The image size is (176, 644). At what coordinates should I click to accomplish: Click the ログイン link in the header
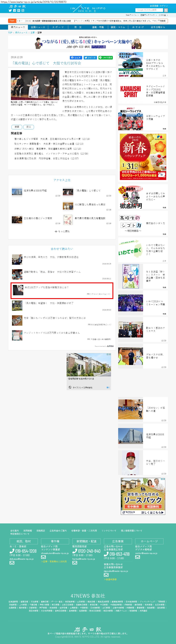click(x=164, y=6)
